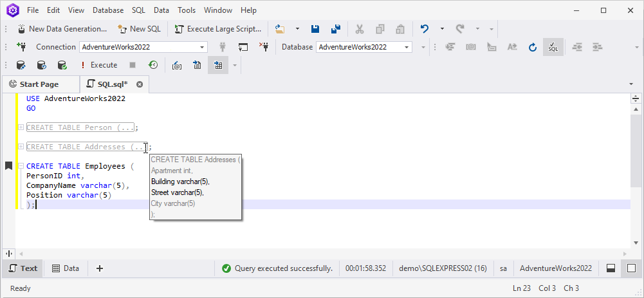Switch to the Data view tab
The height and width of the screenshot is (298, 644).
[x=66, y=268]
